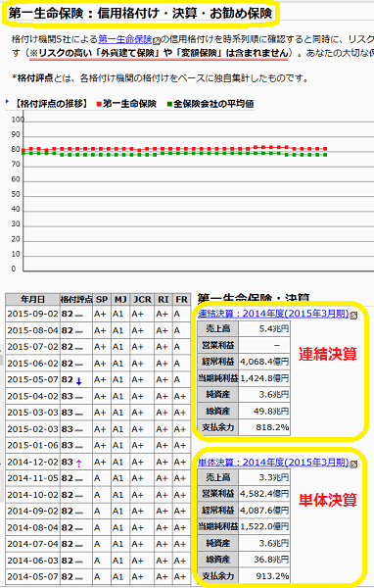
Task: Click date cell 2014-11-05
Action: point(32,478)
